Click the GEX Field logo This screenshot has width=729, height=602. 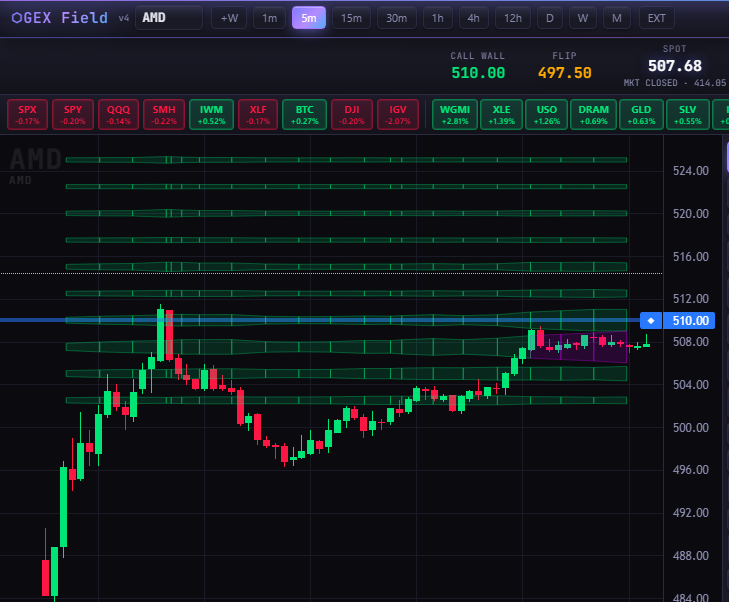(x=60, y=18)
